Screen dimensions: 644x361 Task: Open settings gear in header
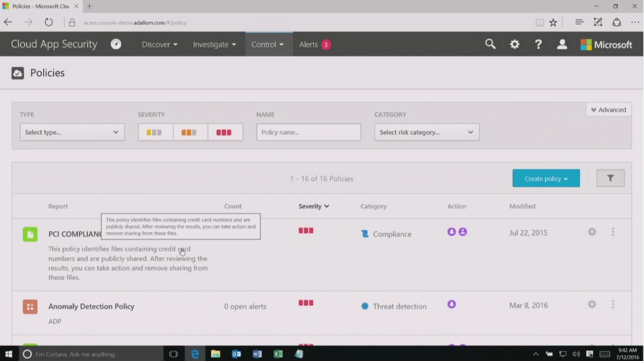pyautogui.click(x=514, y=44)
